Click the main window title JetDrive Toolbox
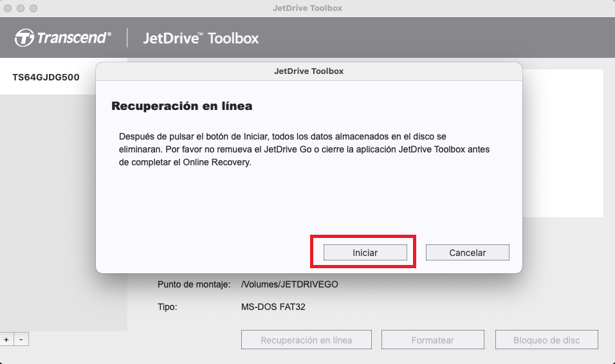 (x=307, y=8)
